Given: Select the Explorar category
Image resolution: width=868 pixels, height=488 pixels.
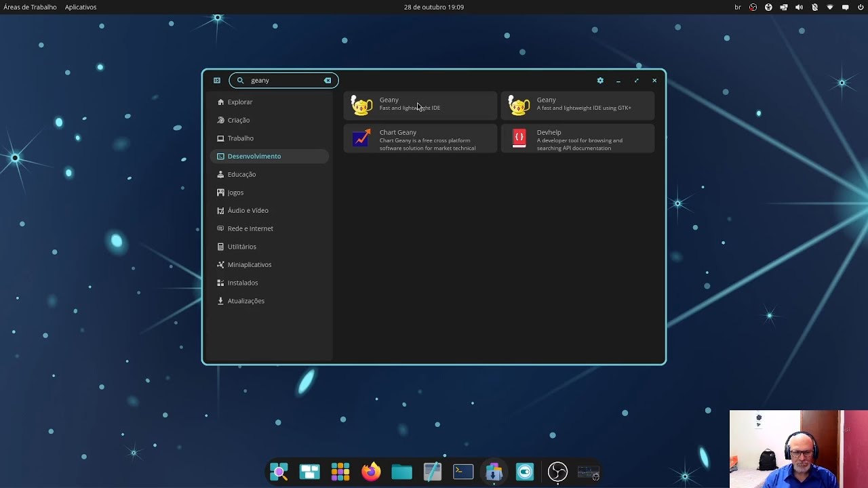Looking at the screenshot, I should (x=269, y=102).
